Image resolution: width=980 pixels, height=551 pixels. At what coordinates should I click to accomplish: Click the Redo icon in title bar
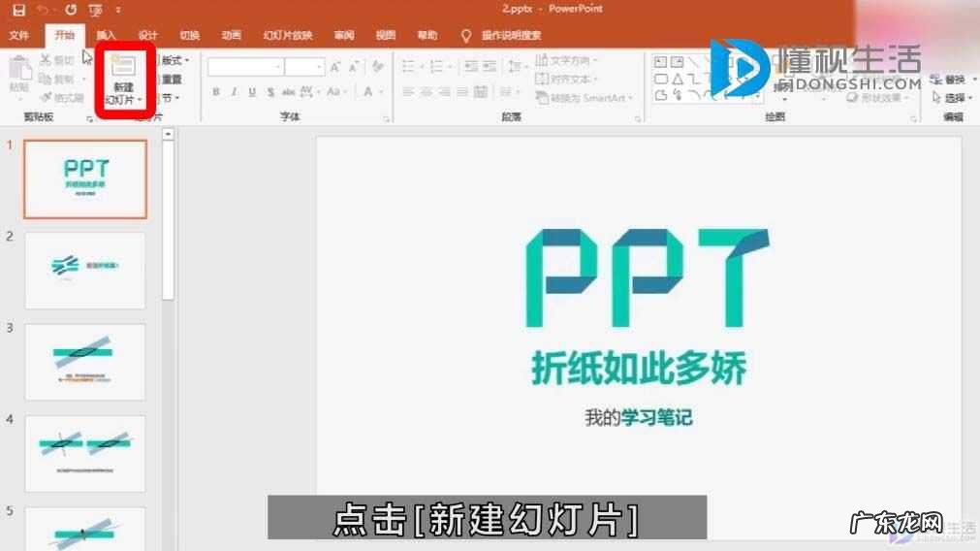click(71, 10)
